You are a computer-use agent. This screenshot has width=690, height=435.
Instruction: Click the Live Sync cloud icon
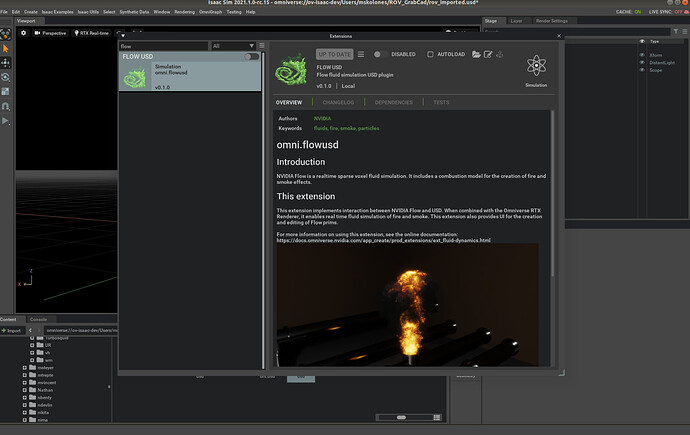[x=686, y=12]
